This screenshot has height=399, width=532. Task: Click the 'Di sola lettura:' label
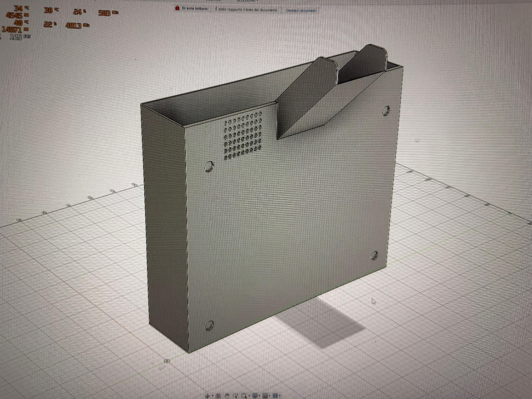pos(195,9)
